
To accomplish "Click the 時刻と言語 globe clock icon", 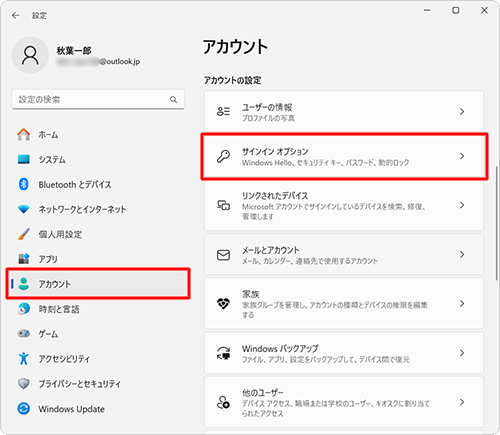I will [24, 309].
